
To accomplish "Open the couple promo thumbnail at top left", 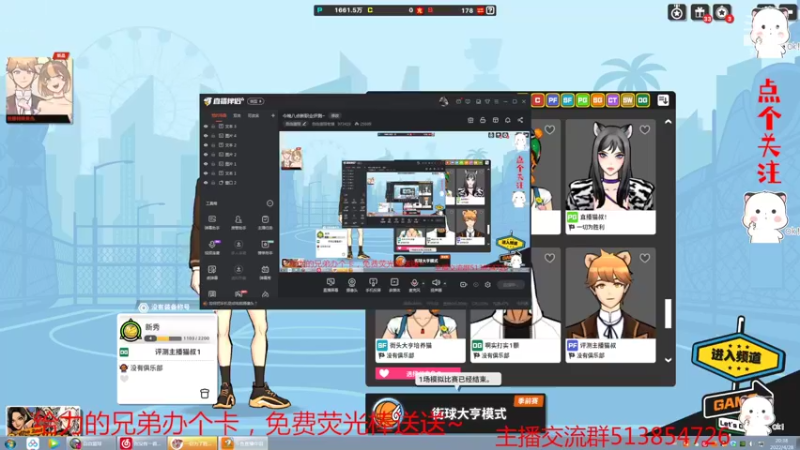I will tap(39, 89).
